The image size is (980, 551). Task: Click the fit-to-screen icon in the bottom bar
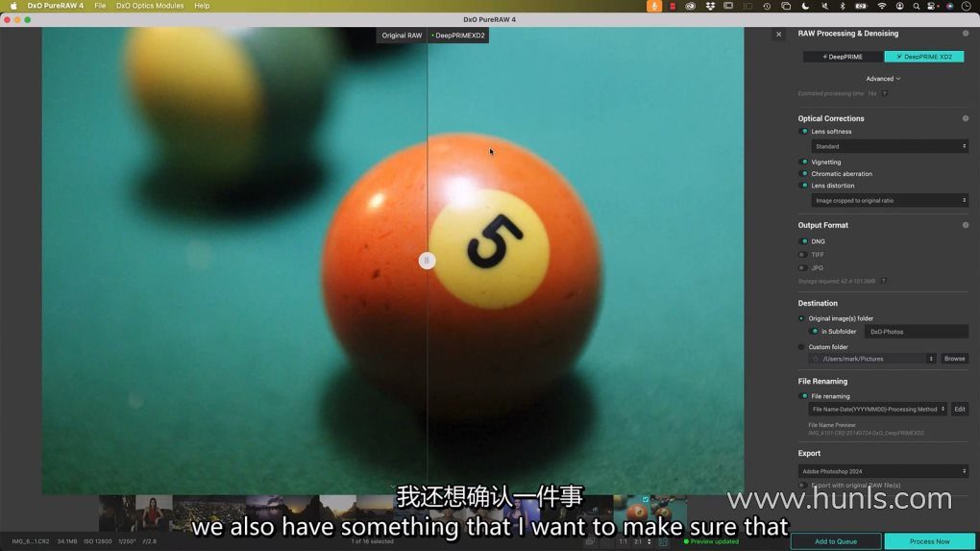coord(663,541)
